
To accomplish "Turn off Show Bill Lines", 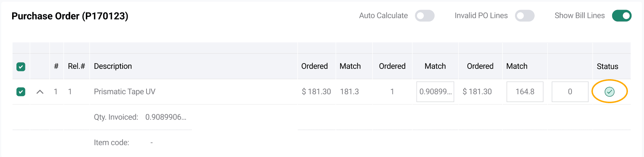I will click(621, 16).
